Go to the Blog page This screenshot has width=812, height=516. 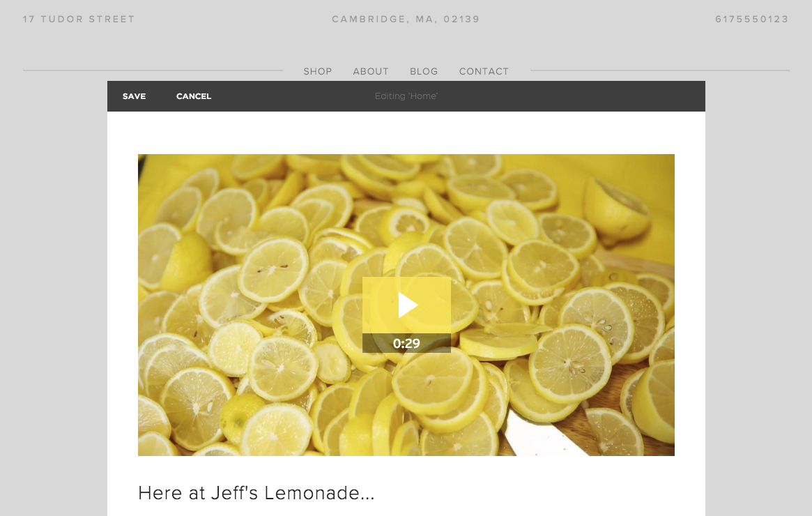(x=424, y=72)
